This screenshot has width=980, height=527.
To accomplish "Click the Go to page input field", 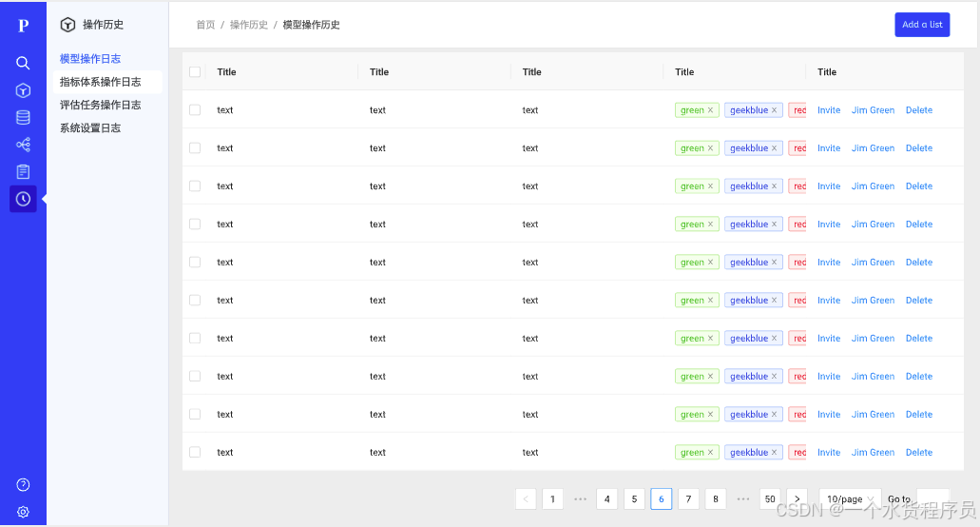I will click(x=932, y=498).
